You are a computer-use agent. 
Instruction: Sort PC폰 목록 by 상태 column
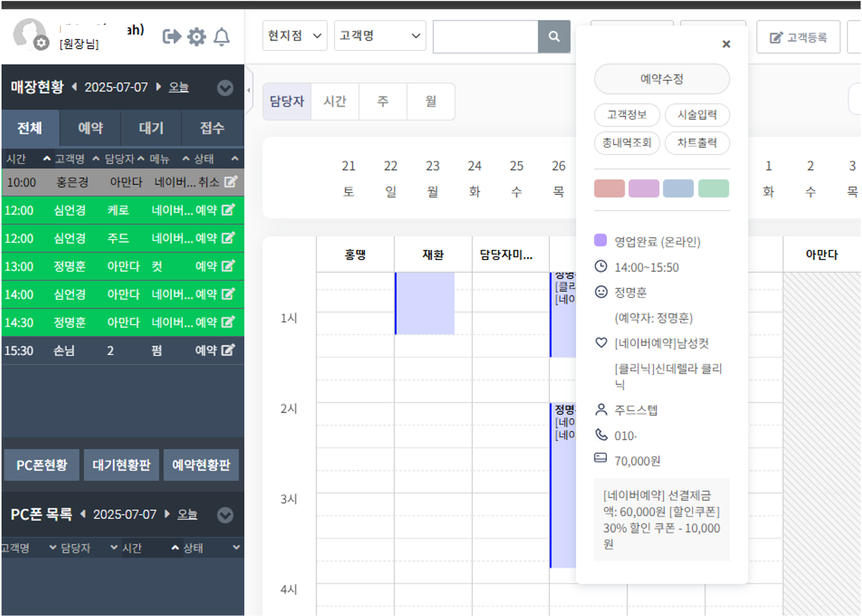tap(212, 548)
